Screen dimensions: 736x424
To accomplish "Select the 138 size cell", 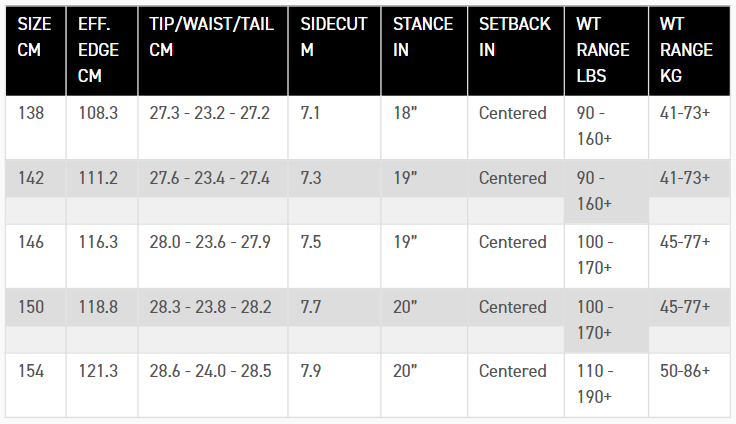I will coord(32,113).
